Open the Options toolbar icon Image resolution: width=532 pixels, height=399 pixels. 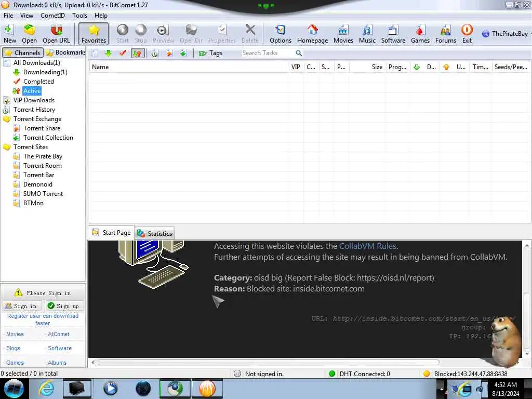280,34
